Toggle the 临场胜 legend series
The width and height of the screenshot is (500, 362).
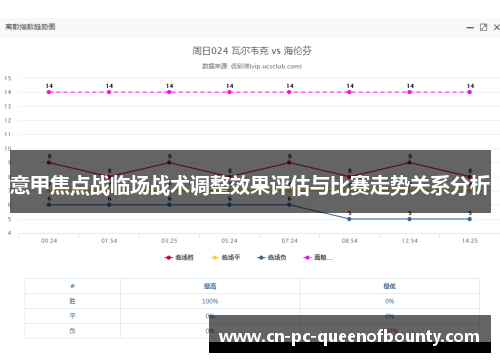pos(179,257)
